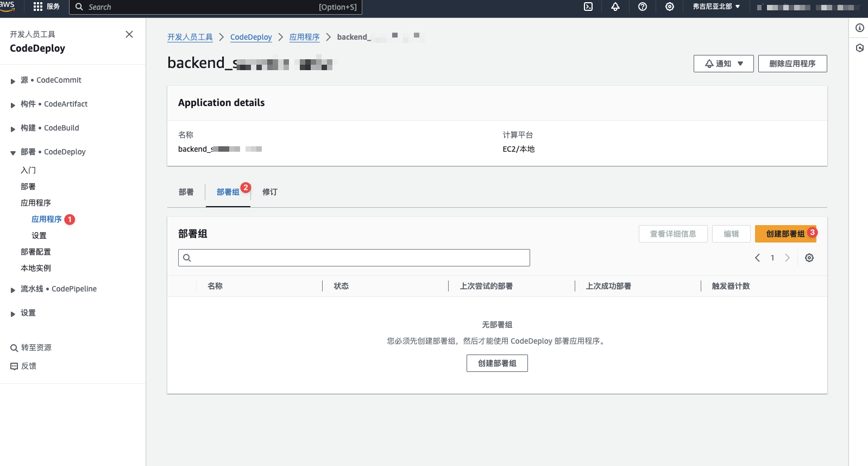Screen dimensions: 868x466
Task: Focus the deployment group search field
Action: [x=354, y=258]
